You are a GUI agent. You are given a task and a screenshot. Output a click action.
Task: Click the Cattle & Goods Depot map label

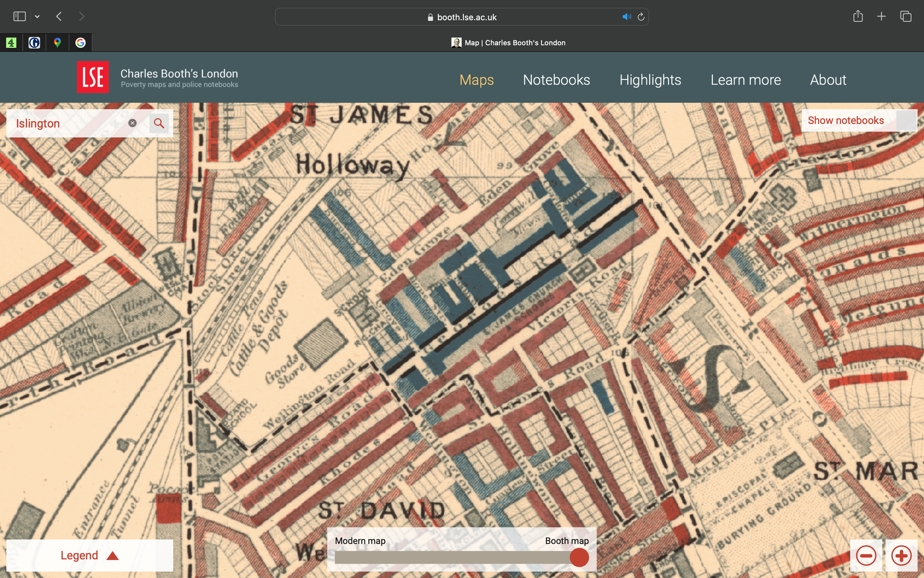[x=259, y=329]
